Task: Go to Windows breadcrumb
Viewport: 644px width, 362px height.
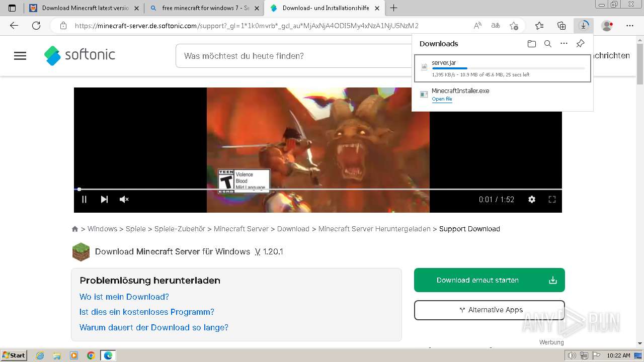Action: (102, 229)
